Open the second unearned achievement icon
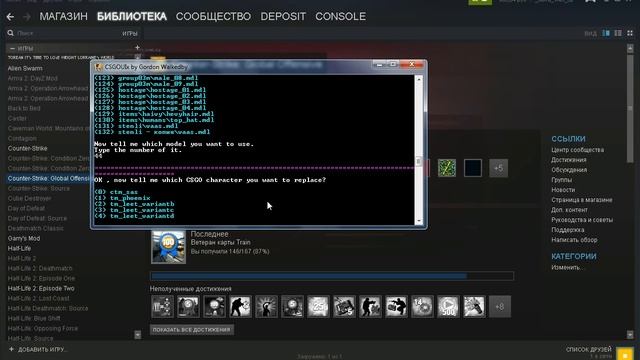The height and width of the screenshot is (360, 640). pyautogui.click(x=188, y=307)
